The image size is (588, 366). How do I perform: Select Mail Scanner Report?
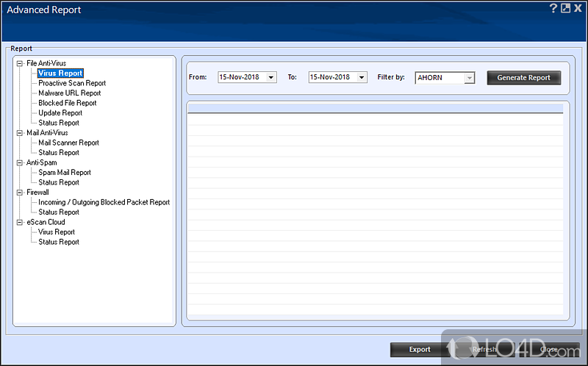(x=68, y=143)
